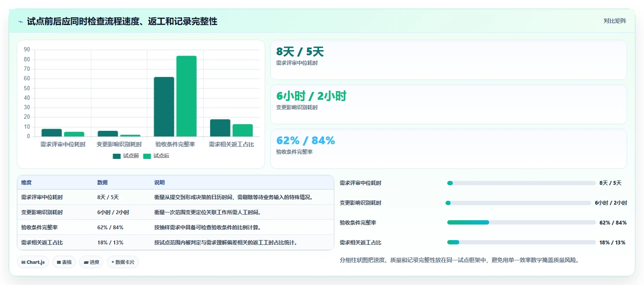Click the 对比矩阵 label
The image size is (644, 285).
[615, 21]
